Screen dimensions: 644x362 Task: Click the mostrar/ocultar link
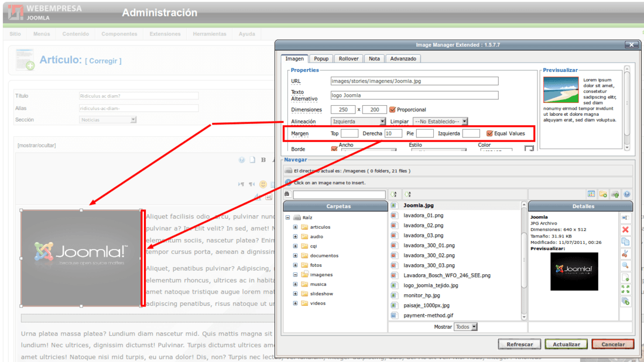pos(36,145)
